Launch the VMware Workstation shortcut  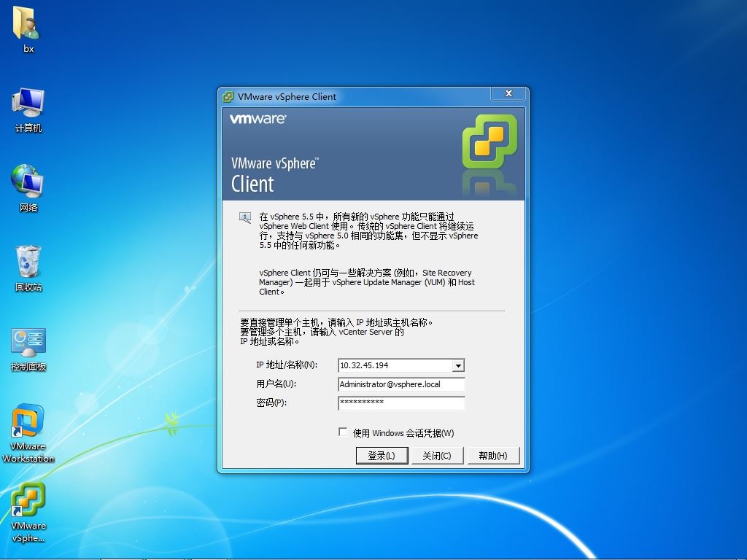click(28, 433)
